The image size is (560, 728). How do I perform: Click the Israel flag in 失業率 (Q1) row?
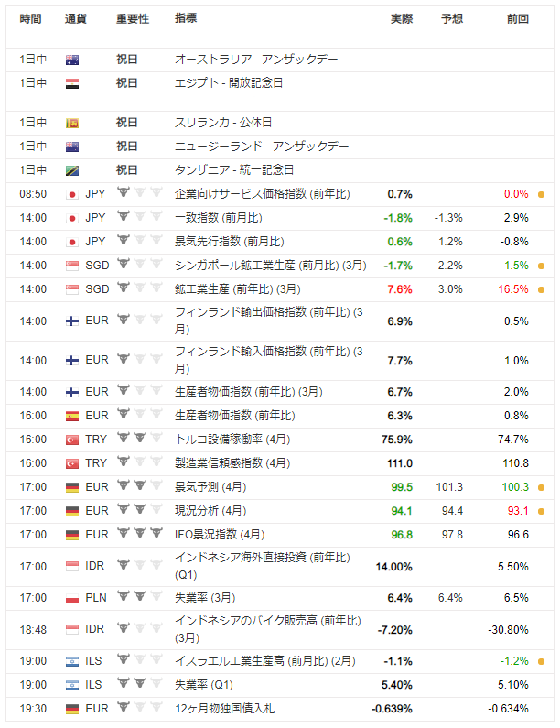(72, 685)
